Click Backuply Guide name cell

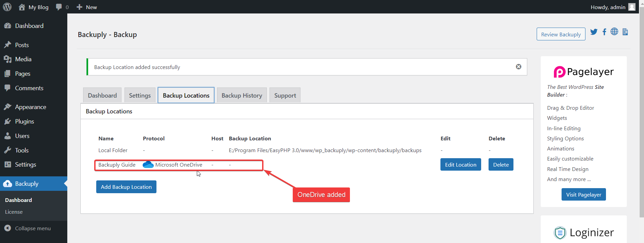click(117, 165)
